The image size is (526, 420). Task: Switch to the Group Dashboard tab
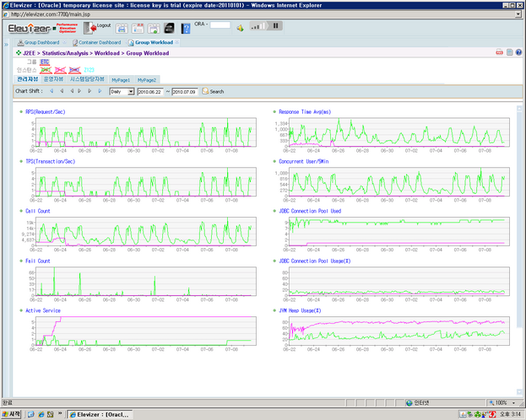tap(41, 42)
